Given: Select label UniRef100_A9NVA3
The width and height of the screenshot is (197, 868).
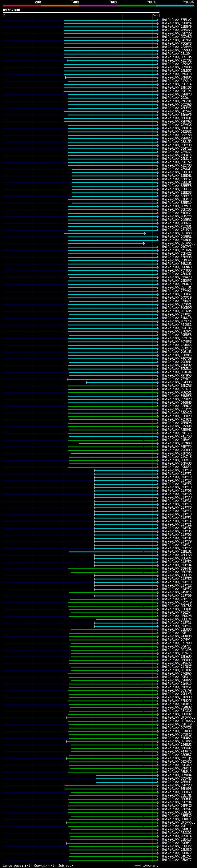Looking at the screenshot, I should 176,121.
